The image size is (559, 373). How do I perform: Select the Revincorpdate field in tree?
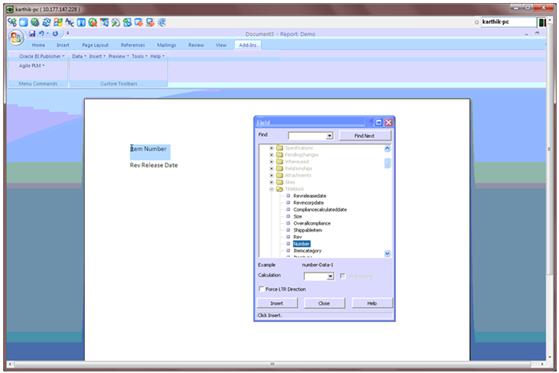(308, 203)
